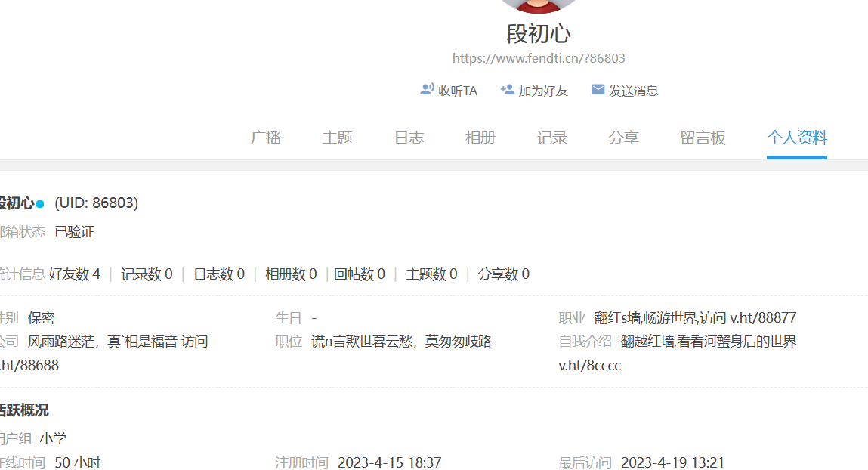Image resolution: width=868 pixels, height=470 pixels.
Task: Click the 公司 value 风雨路迷茫
Action: pos(118,342)
